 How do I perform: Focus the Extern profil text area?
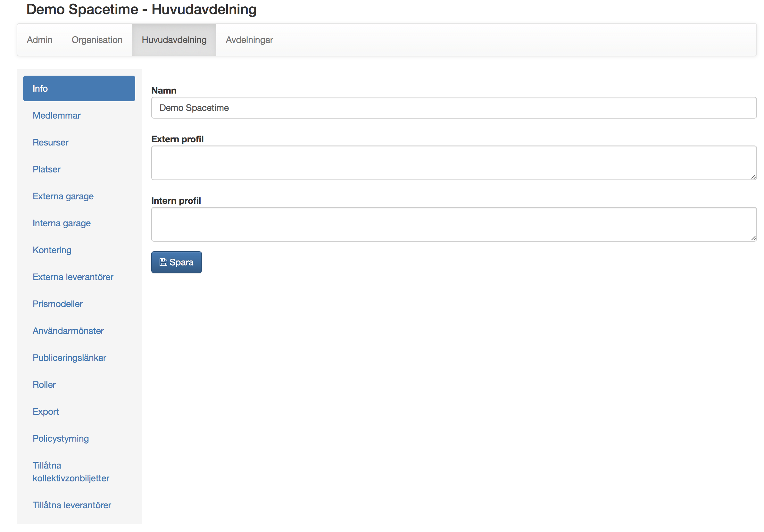click(x=453, y=163)
